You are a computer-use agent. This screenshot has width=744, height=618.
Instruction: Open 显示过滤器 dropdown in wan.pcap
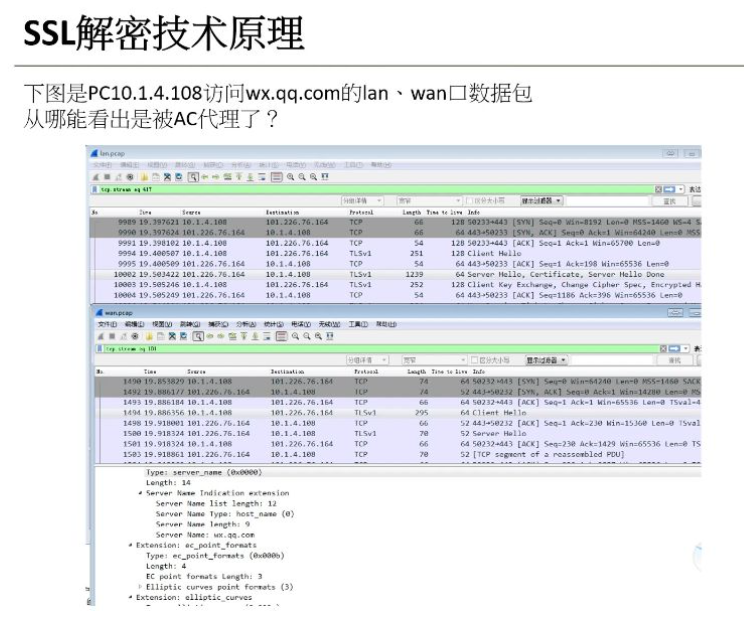tap(546, 360)
